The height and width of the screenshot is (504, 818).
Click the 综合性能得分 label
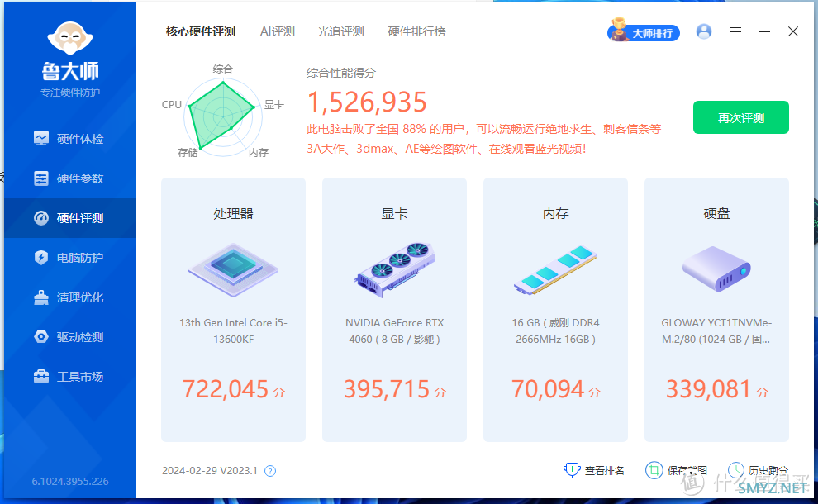pos(341,73)
